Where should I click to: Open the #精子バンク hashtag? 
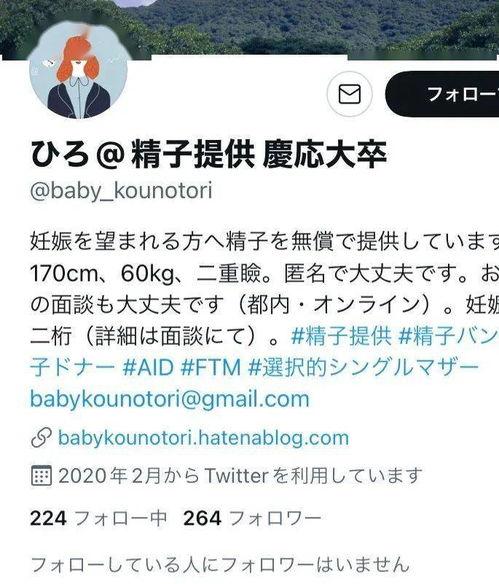point(448,336)
